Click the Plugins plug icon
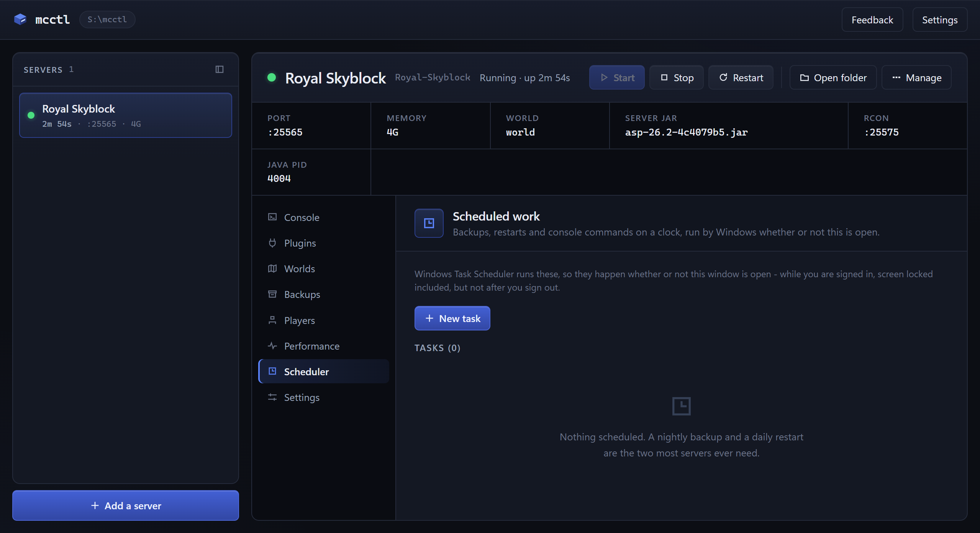Image resolution: width=980 pixels, height=533 pixels. [272, 243]
